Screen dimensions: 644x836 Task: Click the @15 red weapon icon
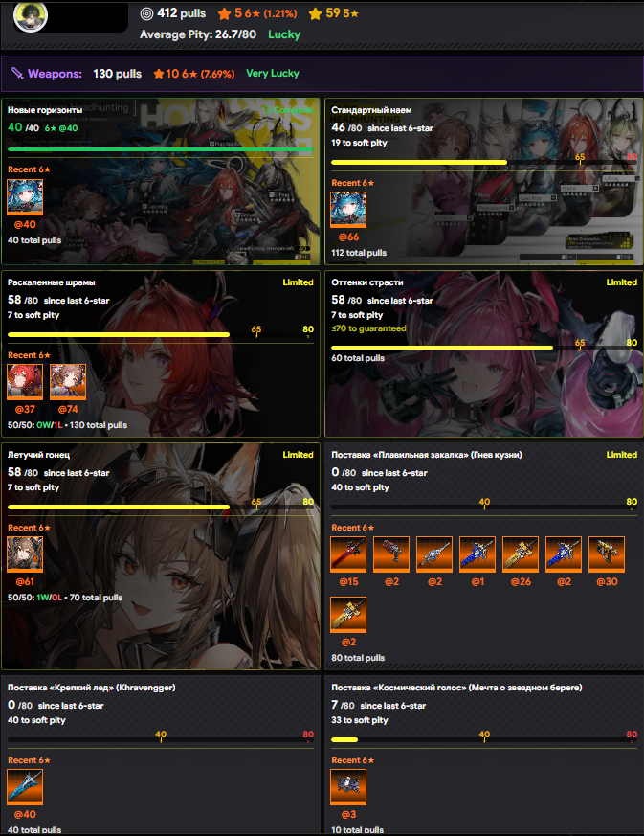[348, 554]
